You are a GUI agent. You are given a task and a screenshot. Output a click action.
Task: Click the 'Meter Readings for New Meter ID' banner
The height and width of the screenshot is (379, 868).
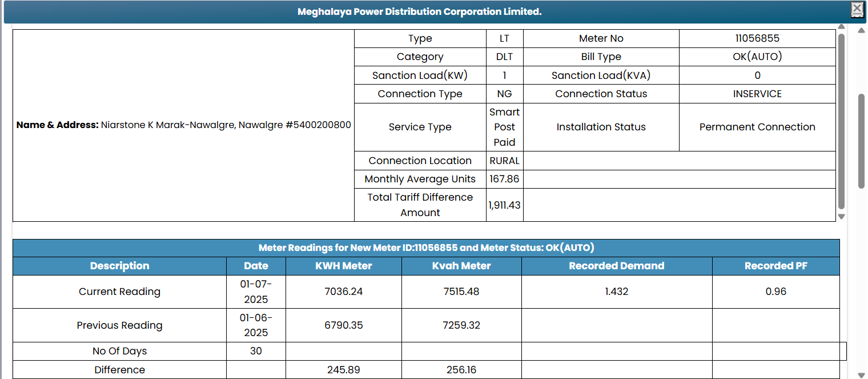pyautogui.click(x=426, y=248)
